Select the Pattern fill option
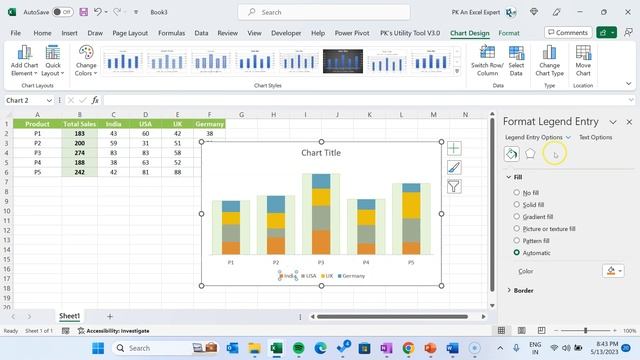Screen dimensions: 640x360 [516, 240]
